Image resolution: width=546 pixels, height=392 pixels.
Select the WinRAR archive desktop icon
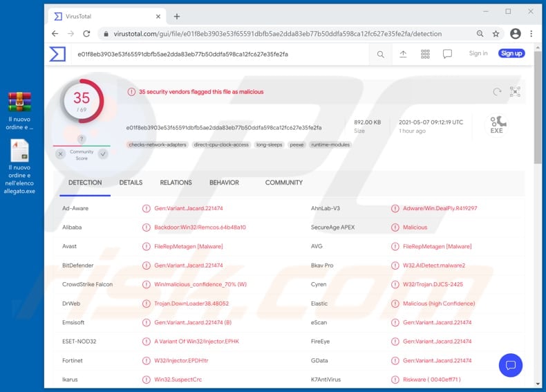click(19, 102)
